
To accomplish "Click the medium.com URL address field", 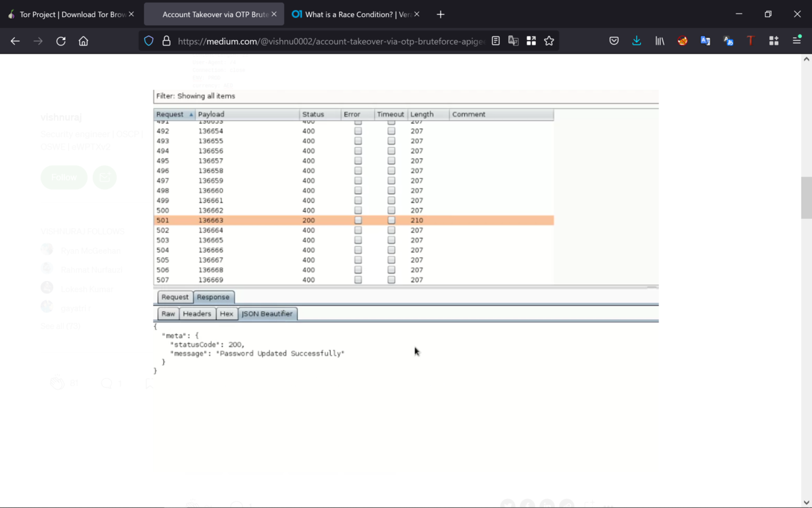I will [x=332, y=41].
